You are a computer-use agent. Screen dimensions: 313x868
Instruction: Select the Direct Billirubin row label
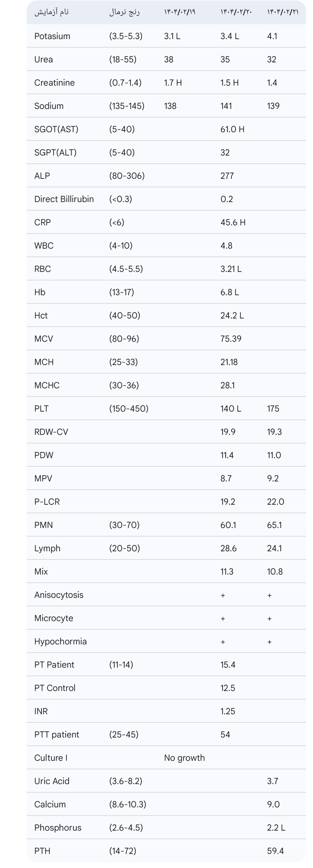coord(64,199)
